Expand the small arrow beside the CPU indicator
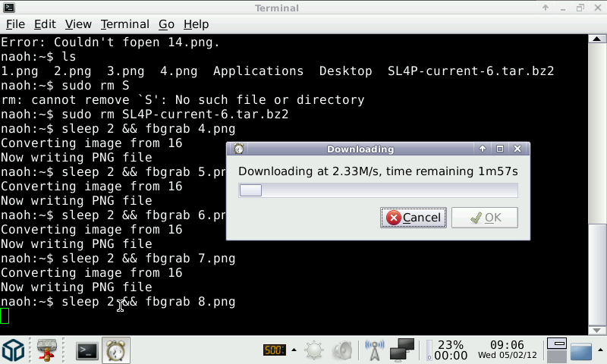 tap(291, 350)
